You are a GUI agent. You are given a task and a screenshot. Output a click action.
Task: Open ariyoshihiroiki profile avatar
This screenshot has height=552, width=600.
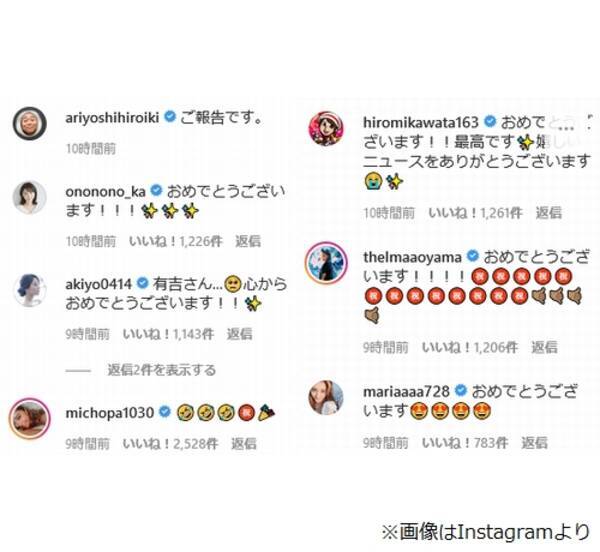click(x=29, y=124)
